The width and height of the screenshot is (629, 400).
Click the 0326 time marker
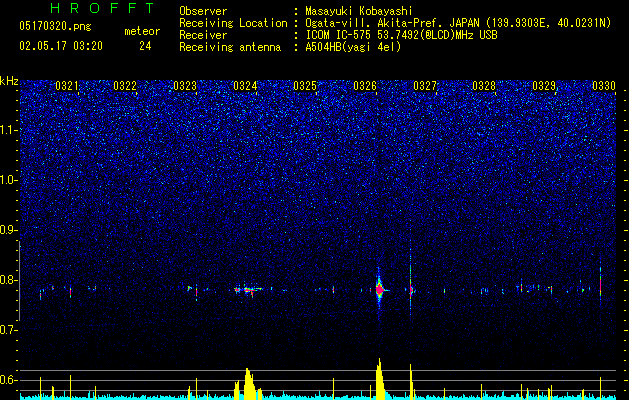[x=365, y=86]
